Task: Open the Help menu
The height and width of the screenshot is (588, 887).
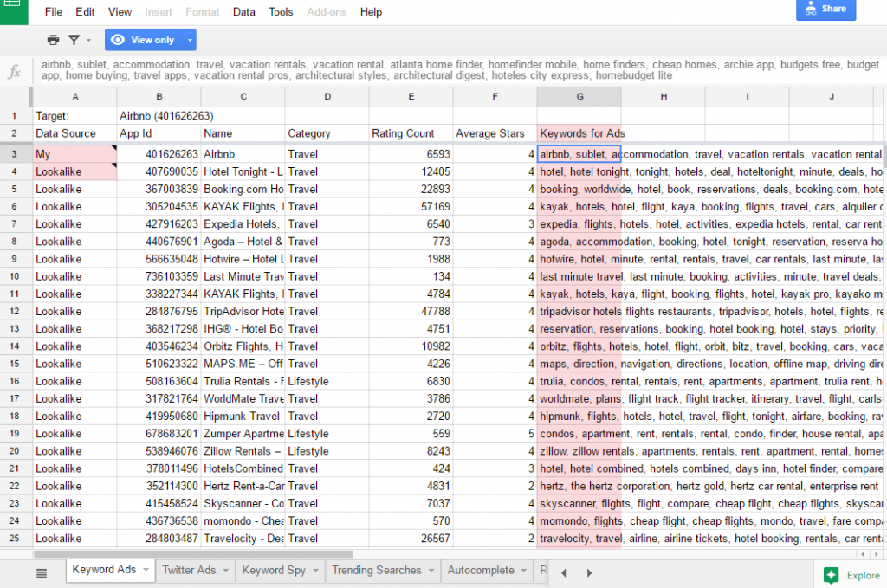Action: 371,12
